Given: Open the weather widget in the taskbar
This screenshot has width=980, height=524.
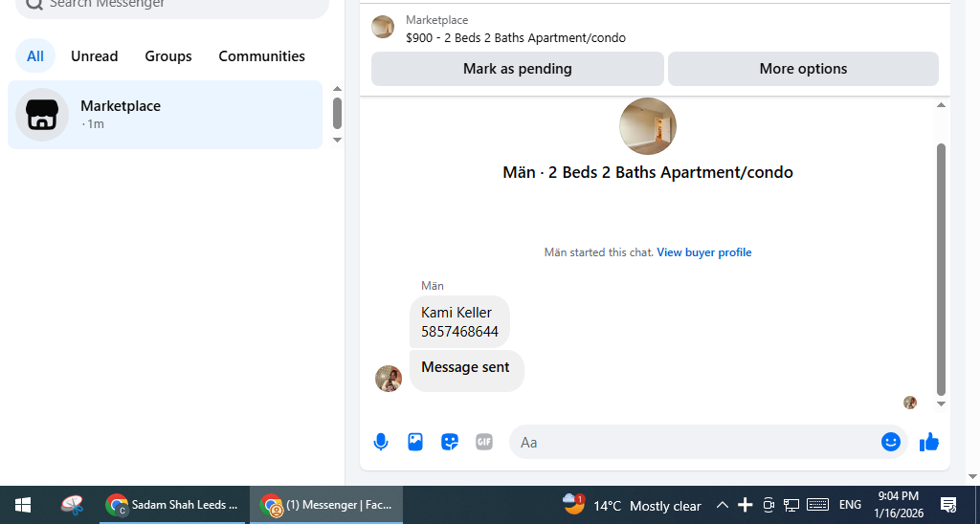Looking at the screenshot, I should 632,505.
